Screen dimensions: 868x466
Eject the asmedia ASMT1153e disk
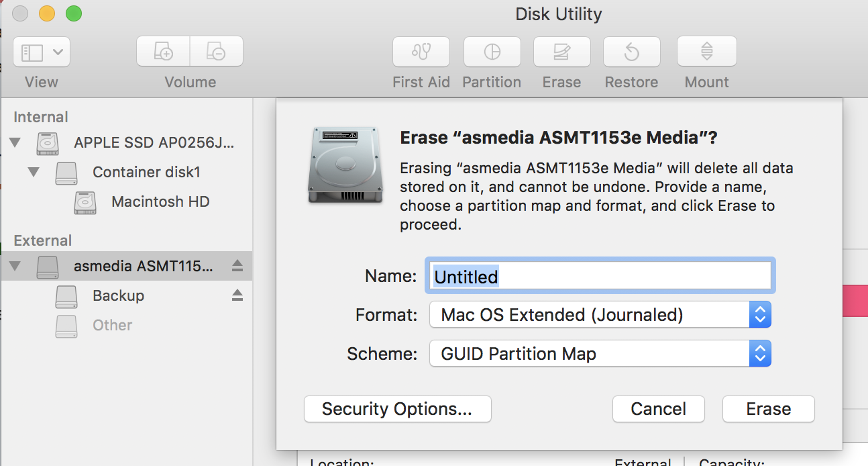coord(237,266)
